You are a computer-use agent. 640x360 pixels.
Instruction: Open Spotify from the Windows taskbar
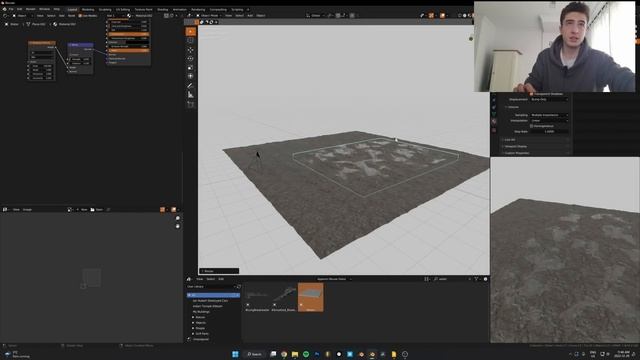tap(306, 354)
